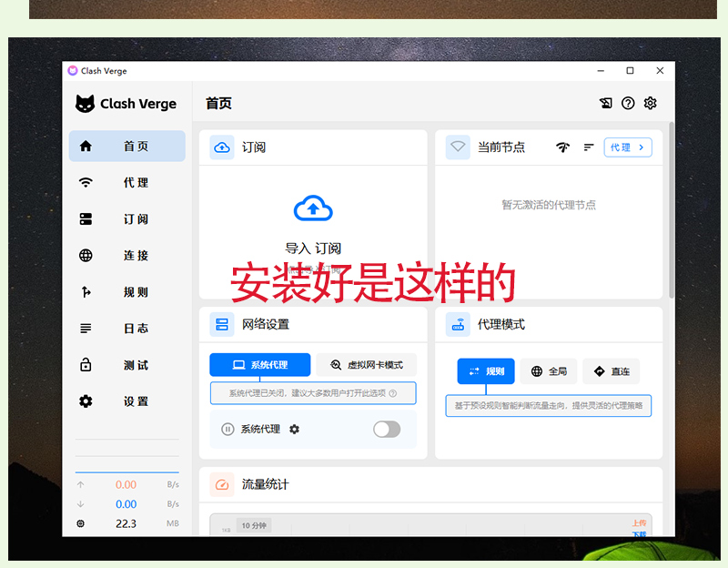
Task: Click the 流量统计 gauge icon
Action: click(x=222, y=484)
